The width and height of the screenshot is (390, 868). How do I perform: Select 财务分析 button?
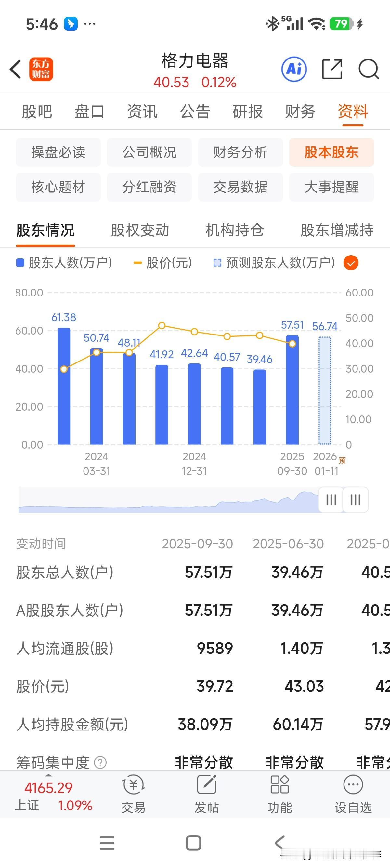(x=240, y=152)
